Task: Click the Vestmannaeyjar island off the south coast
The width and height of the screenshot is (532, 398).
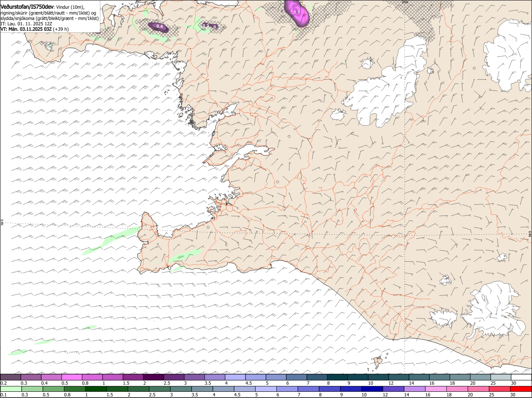Action: [378, 363]
